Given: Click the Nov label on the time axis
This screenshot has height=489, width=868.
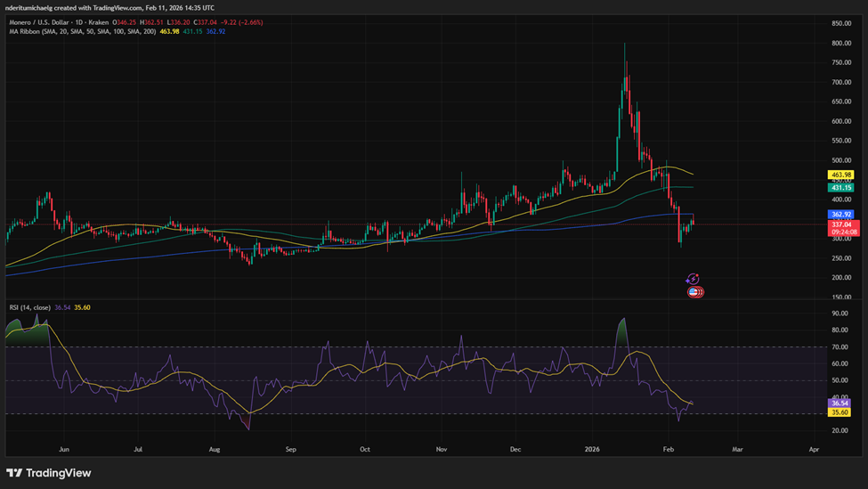Looking at the screenshot, I should 440,451.
